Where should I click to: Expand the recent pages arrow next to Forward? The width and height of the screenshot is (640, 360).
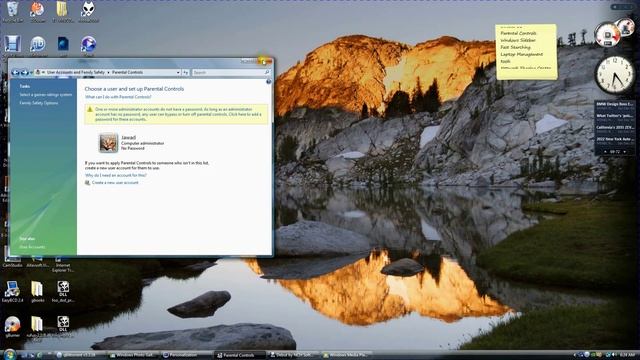click(31, 73)
